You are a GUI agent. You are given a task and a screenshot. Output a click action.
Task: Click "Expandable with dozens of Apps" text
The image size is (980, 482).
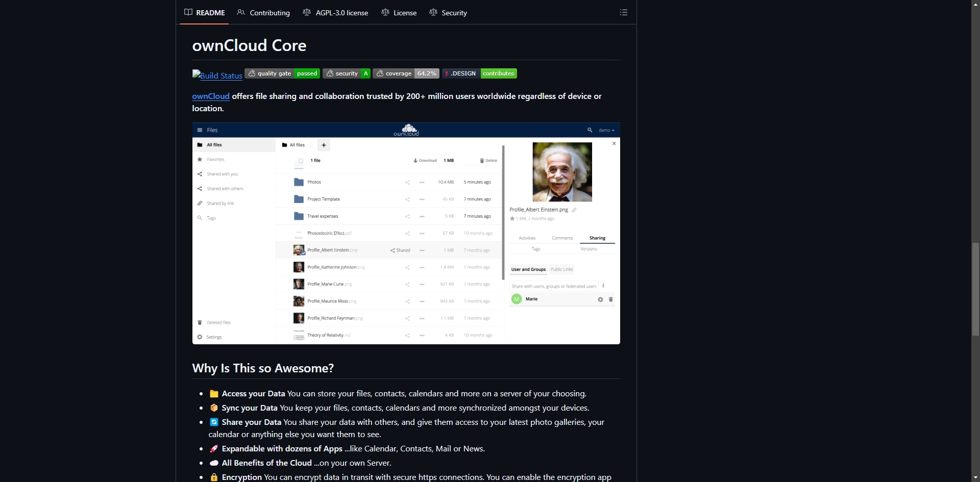point(282,449)
